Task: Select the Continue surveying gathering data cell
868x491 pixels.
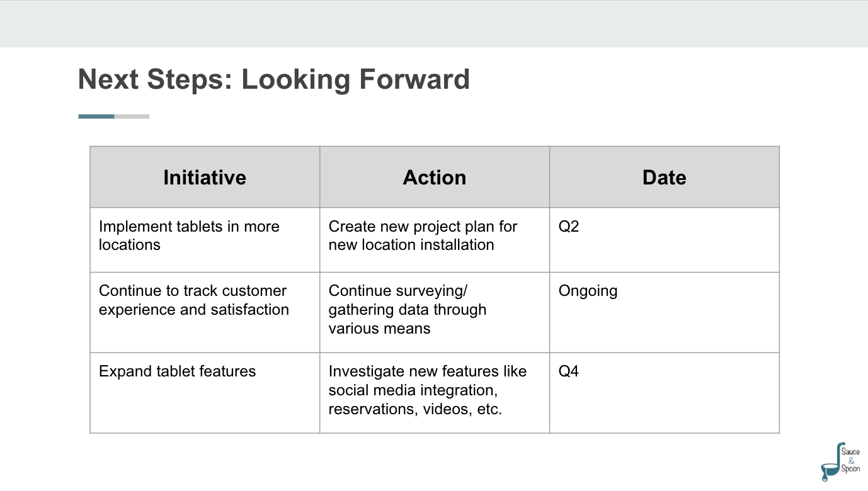Action: pos(435,312)
